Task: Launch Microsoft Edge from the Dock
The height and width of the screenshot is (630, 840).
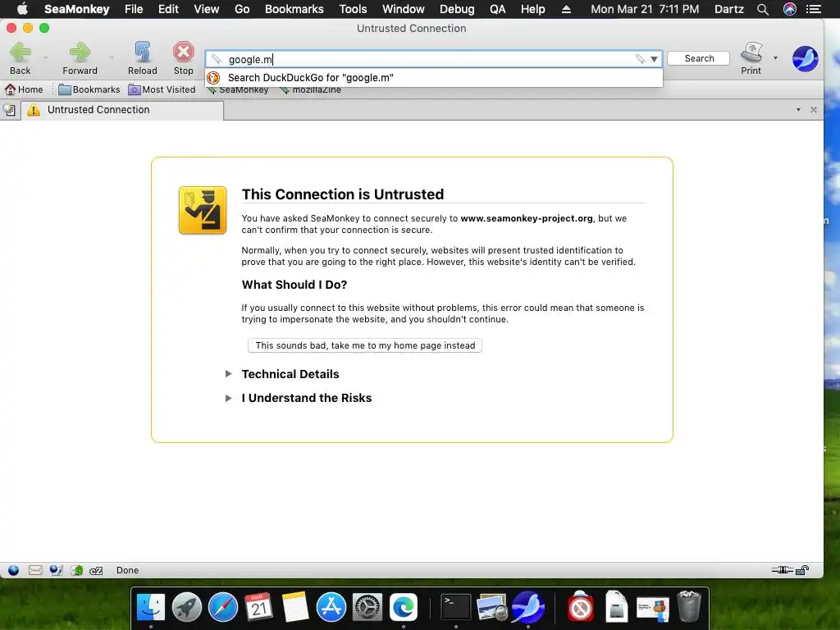Action: click(x=404, y=607)
